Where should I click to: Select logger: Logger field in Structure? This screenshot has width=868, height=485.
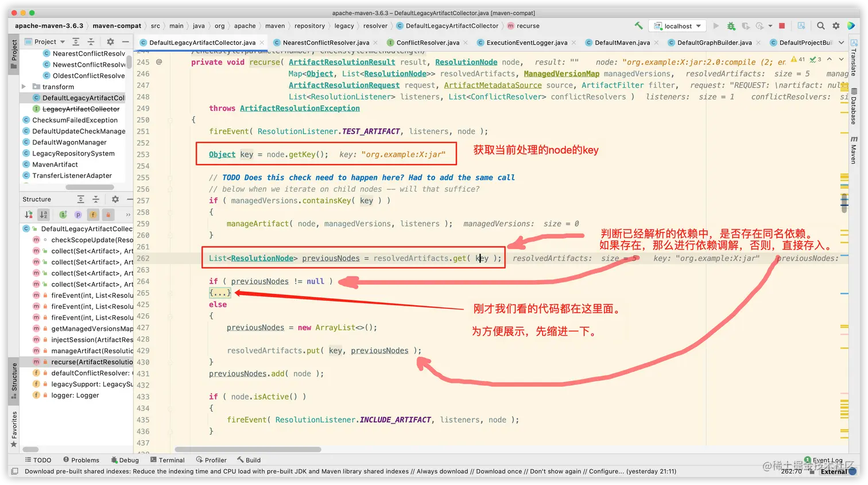[75, 395]
